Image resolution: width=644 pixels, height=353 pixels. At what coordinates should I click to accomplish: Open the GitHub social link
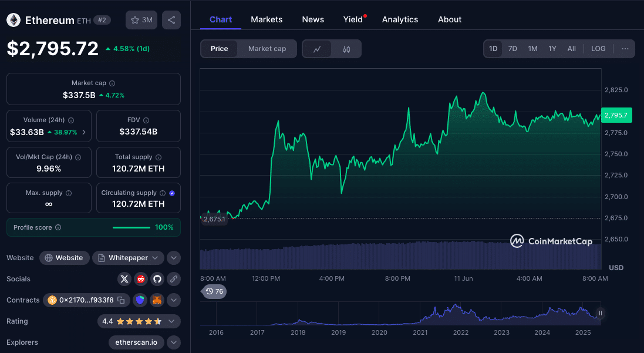[157, 279]
